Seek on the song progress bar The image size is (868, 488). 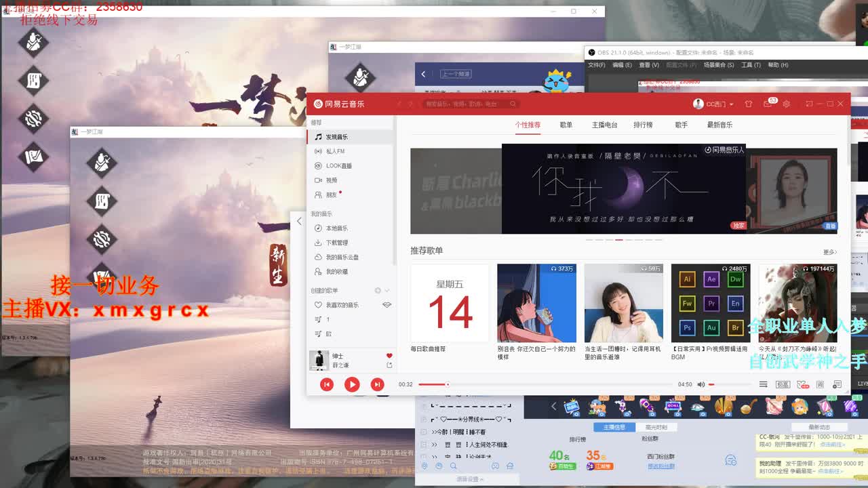[546, 384]
